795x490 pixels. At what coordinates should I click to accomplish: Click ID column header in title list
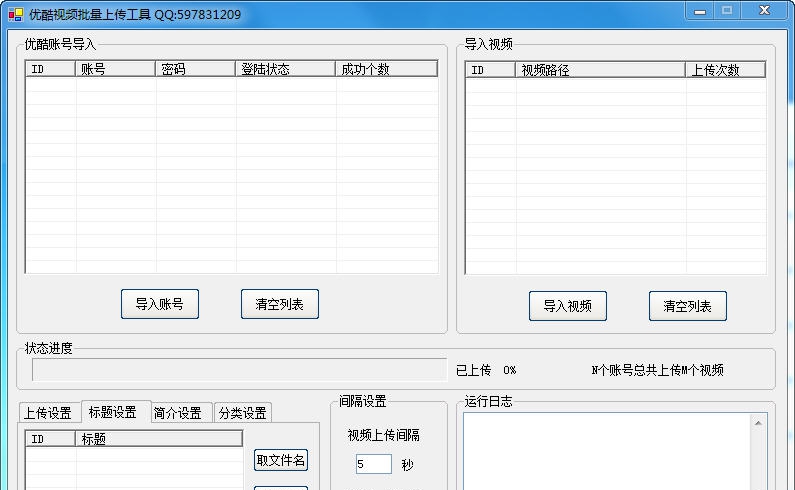50,439
